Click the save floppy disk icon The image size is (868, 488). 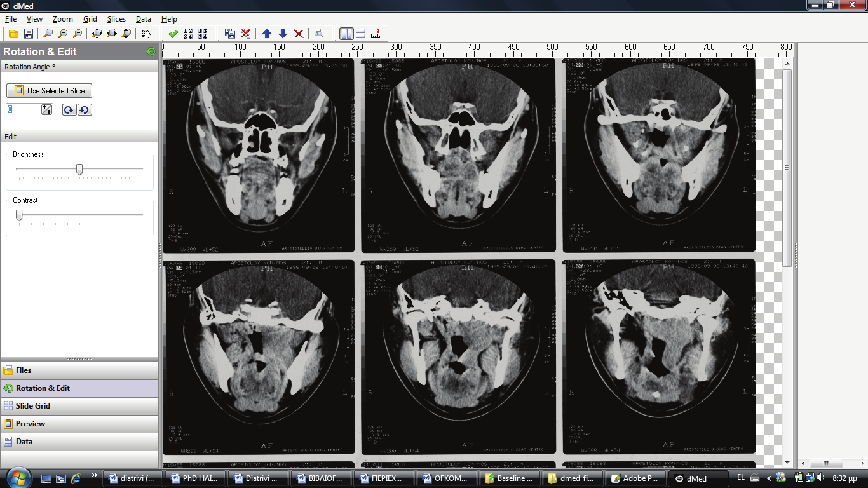click(28, 34)
